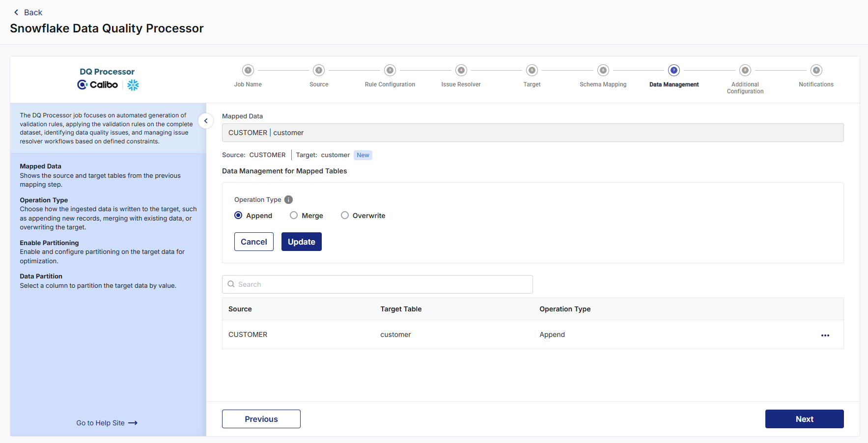Click the CUSTOMER cell in table row

pyautogui.click(x=248, y=334)
